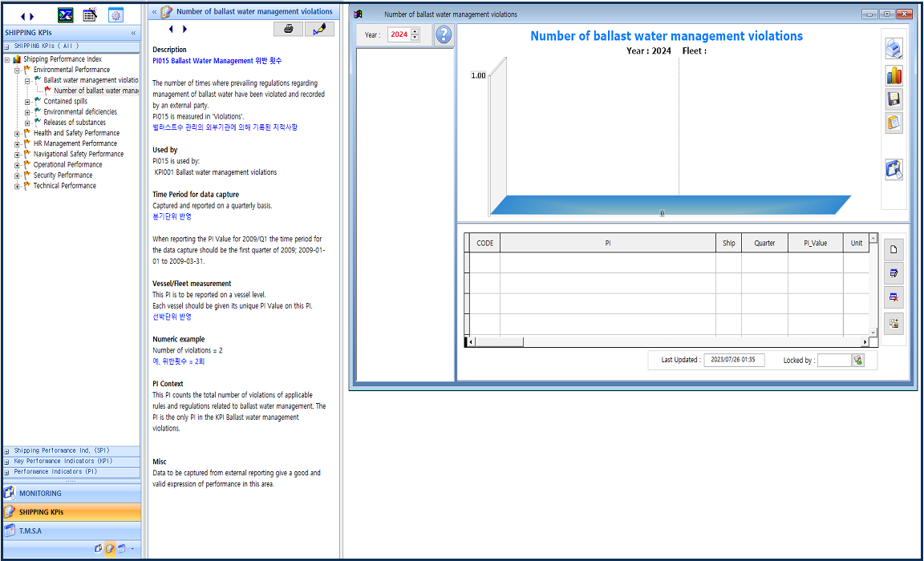Sort by the PI_Value column header
Viewport: 924px width, 561px height.
[816, 243]
